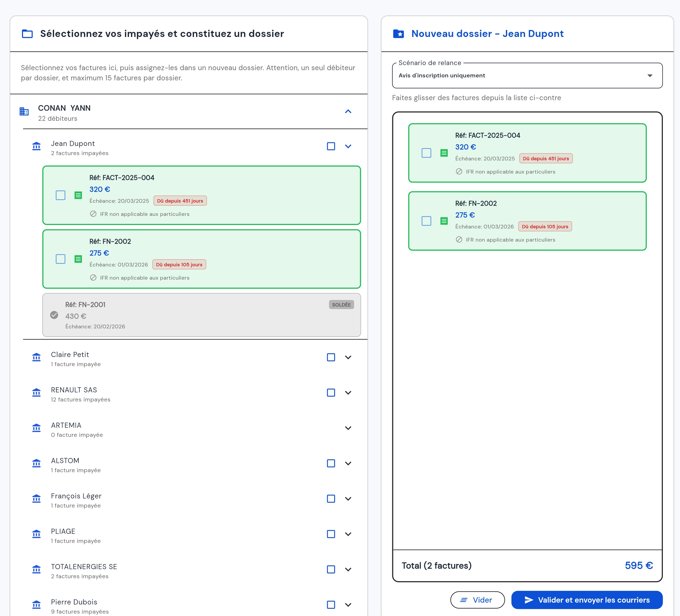Collapse the CONAN YANN debtors group
The width and height of the screenshot is (680, 616).
click(348, 111)
